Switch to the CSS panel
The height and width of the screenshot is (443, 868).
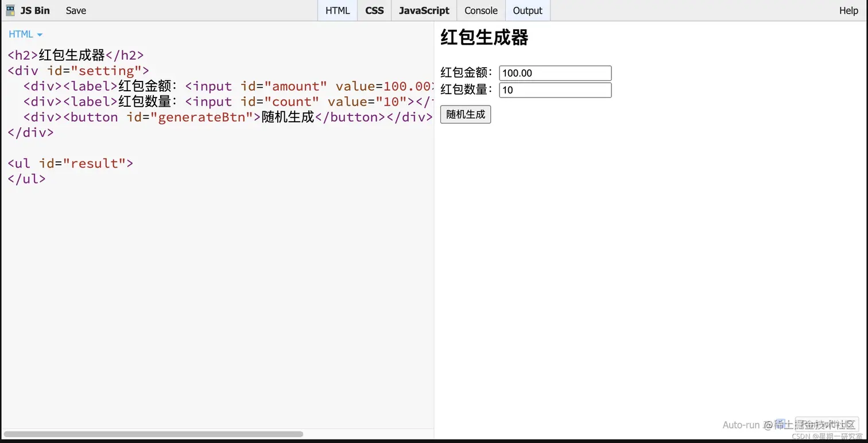coord(374,10)
